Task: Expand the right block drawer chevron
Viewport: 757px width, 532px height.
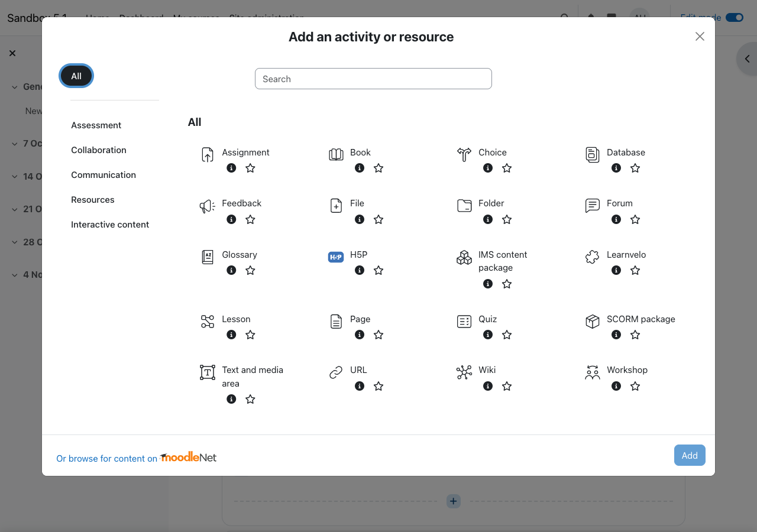Action: (x=747, y=59)
